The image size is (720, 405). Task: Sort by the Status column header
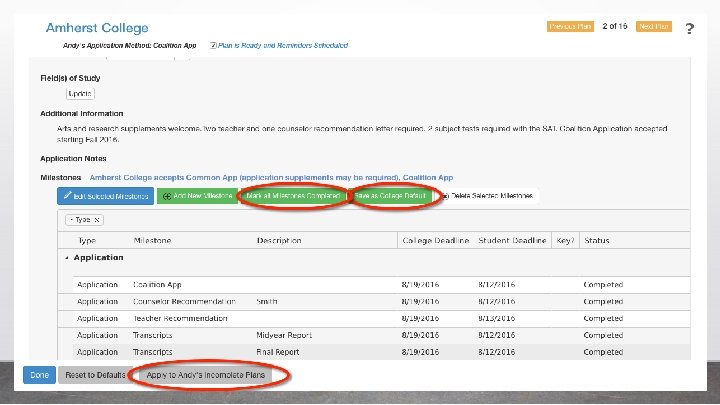click(x=596, y=241)
